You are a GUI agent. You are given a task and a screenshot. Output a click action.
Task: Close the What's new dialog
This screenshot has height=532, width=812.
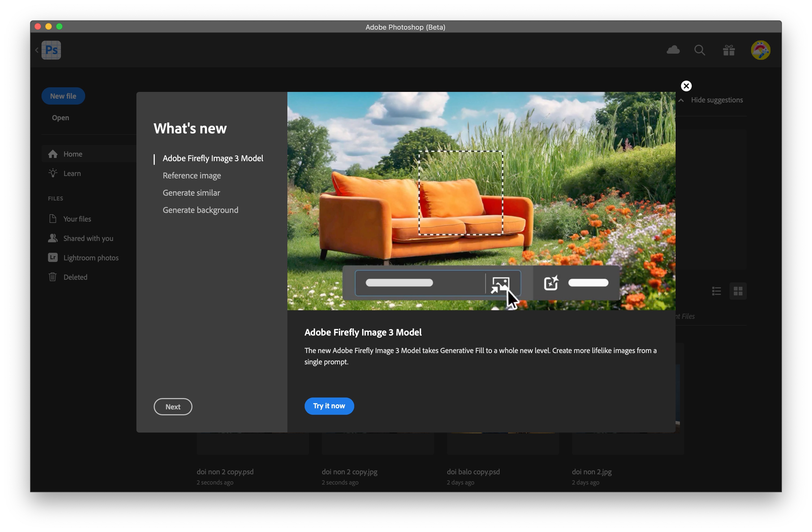pos(686,86)
